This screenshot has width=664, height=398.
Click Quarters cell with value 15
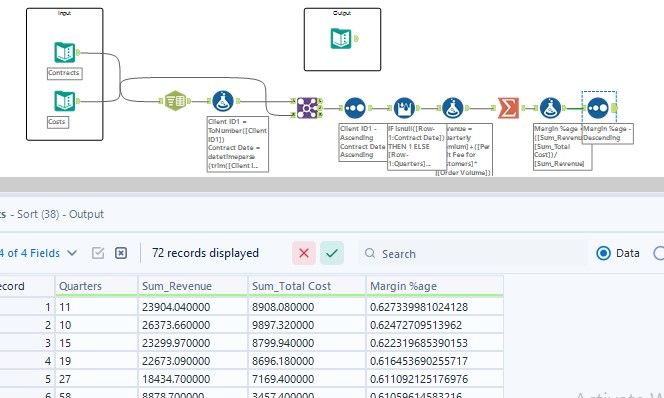(96, 343)
